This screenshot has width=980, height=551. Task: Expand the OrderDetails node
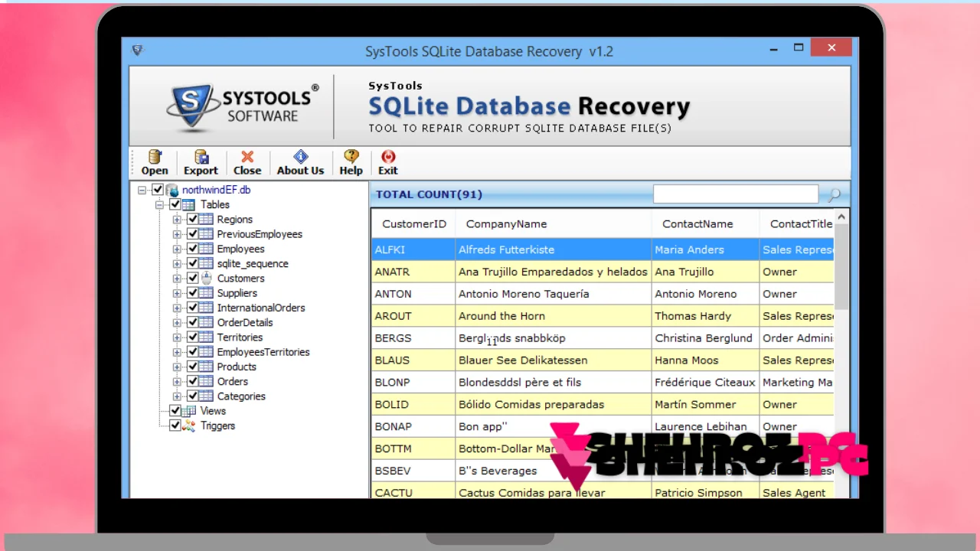point(177,322)
